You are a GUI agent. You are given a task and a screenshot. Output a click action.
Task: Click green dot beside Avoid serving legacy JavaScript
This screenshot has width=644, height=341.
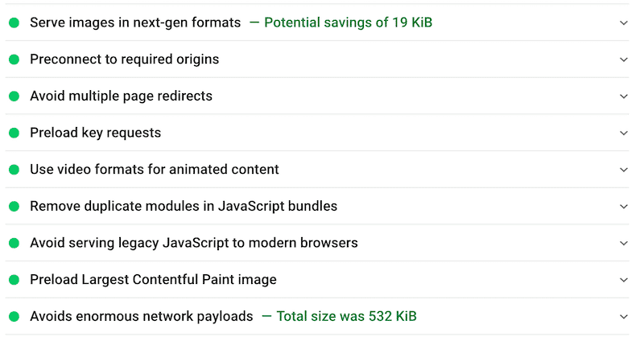tap(14, 243)
